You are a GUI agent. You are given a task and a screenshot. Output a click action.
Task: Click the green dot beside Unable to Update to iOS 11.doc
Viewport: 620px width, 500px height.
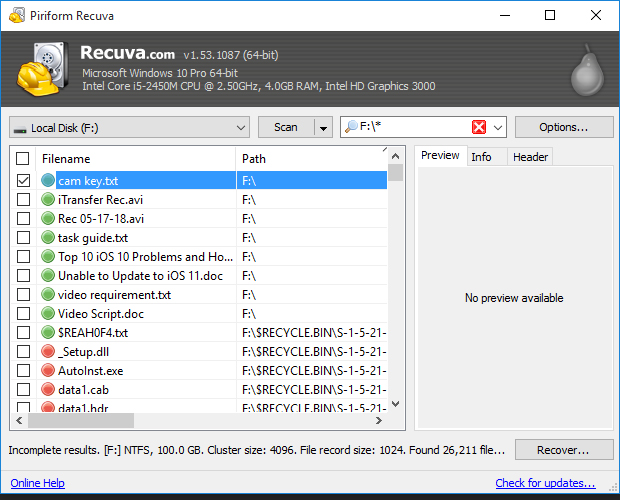pos(48,275)
